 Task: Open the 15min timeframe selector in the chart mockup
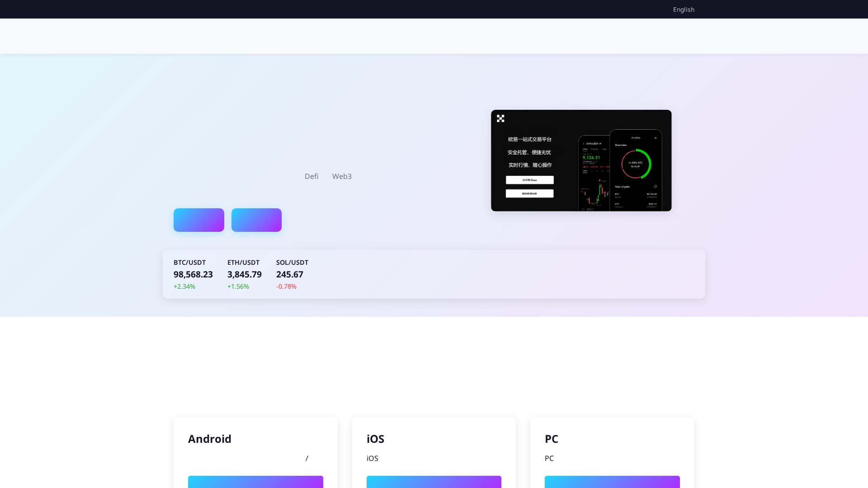point(585,170)
